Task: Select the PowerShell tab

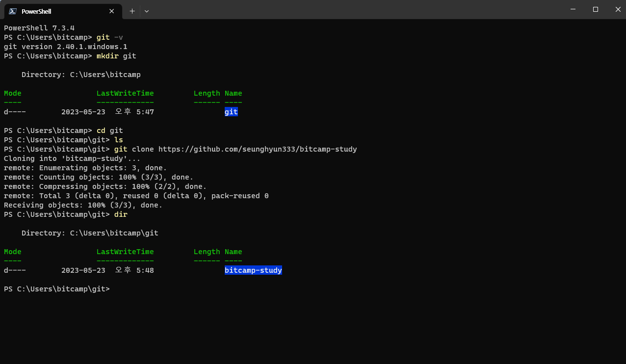Action: pos(62,11)
